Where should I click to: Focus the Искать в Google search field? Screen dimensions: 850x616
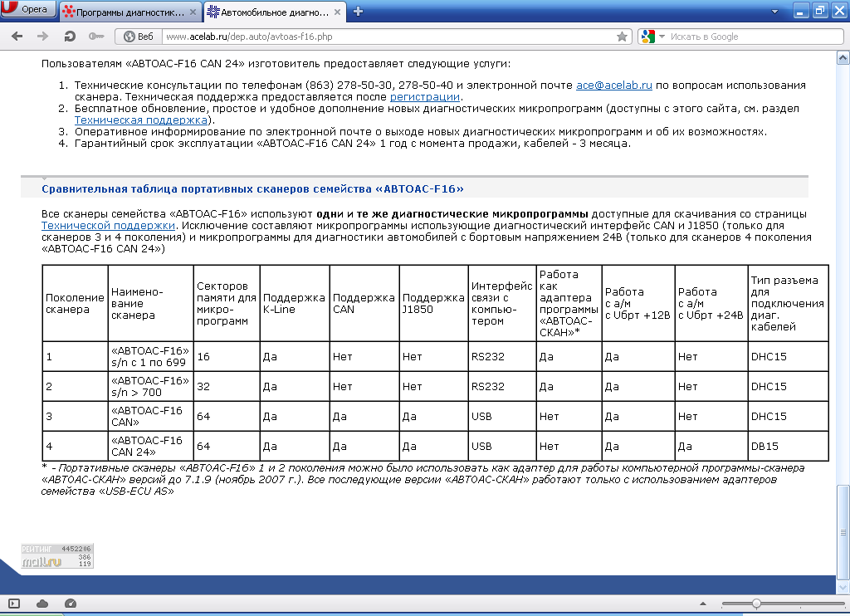point(755,37)
